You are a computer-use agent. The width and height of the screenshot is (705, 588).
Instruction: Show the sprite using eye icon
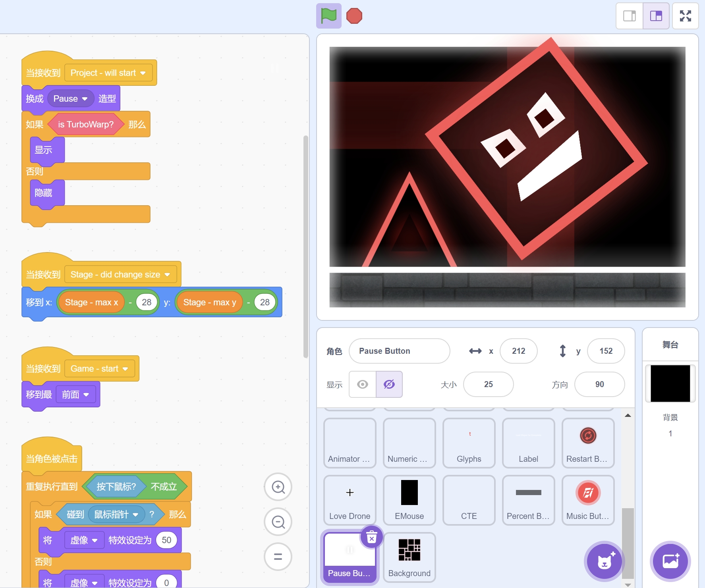tap(362, 384)
